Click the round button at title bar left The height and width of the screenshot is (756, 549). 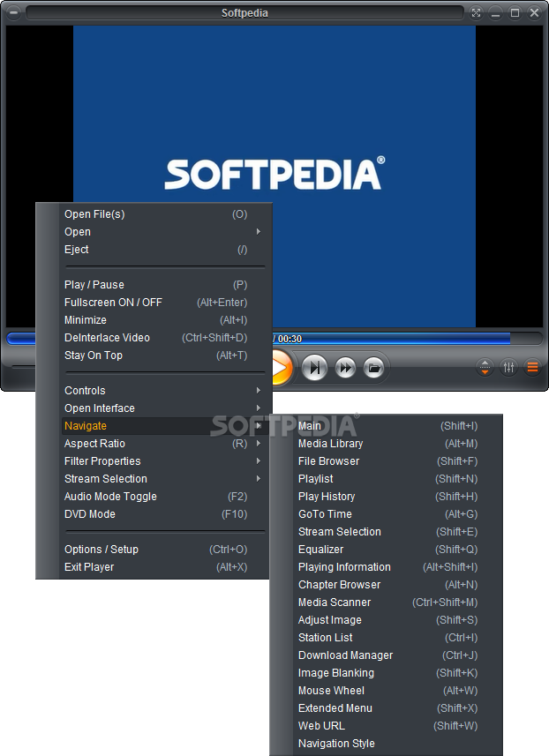click(x=14, y=13)
